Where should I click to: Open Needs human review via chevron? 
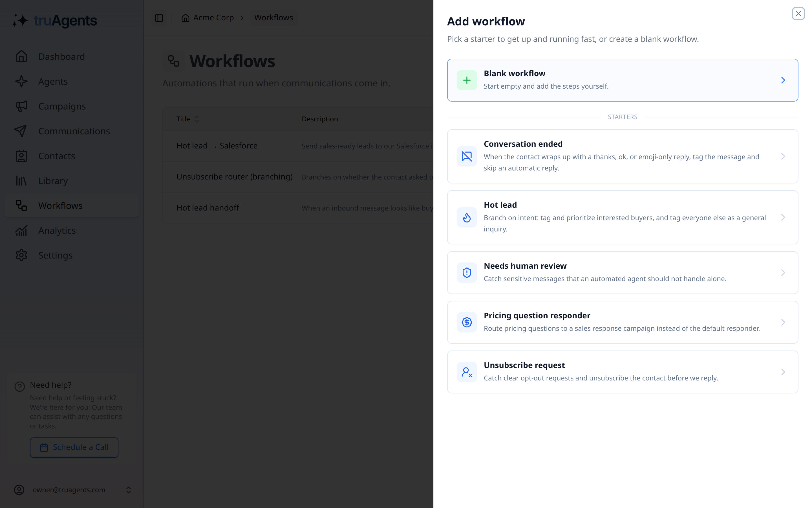[783, 272]
